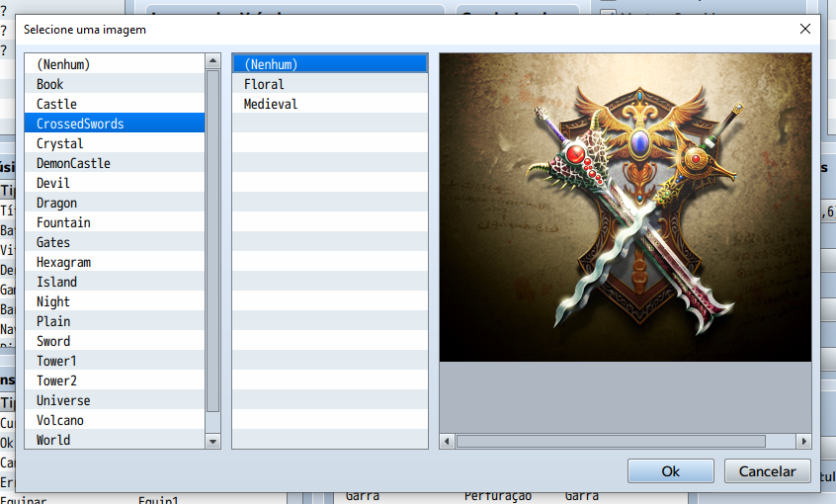This screenshot has height=504, width=836.
Task: Select Sword in the image list
Action: click(115, 341)
